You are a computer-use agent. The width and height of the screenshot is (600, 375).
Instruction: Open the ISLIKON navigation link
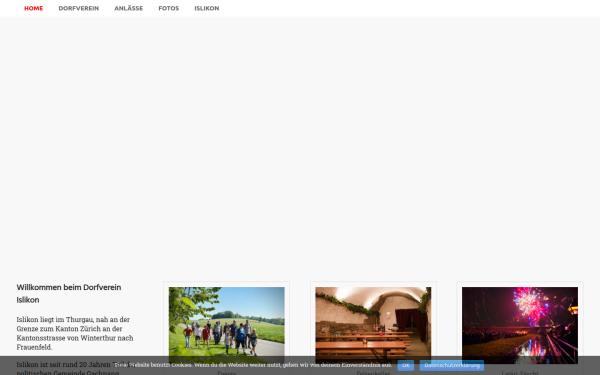[x=207, y=8]
